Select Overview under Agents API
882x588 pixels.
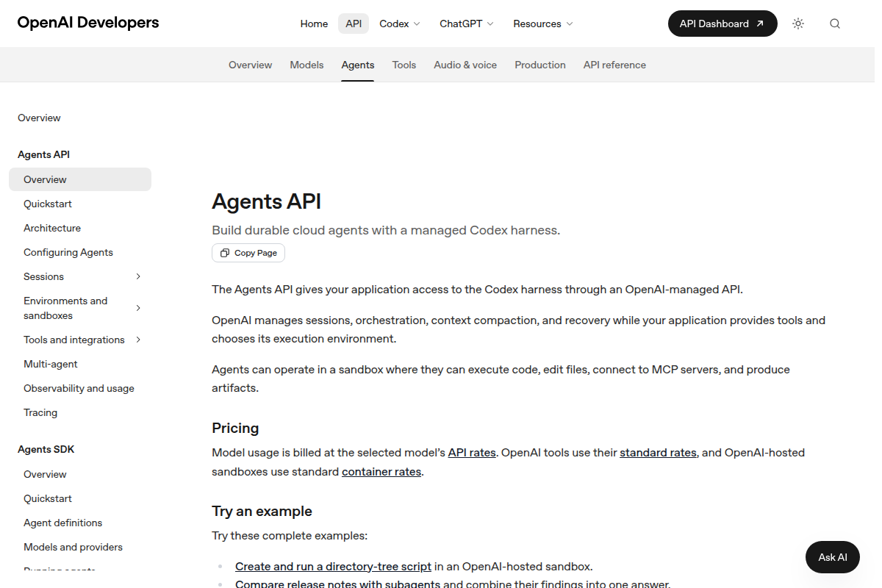pos(80,179)
